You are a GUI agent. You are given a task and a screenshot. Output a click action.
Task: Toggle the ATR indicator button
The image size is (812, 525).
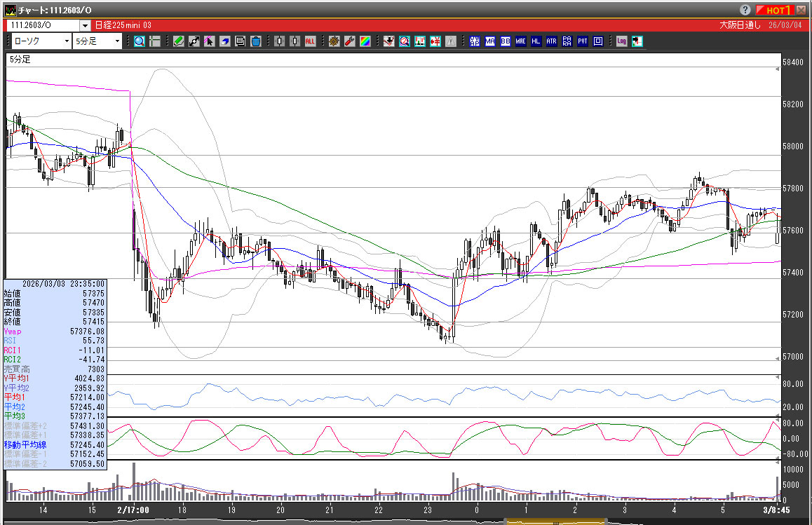pos(552,41)
